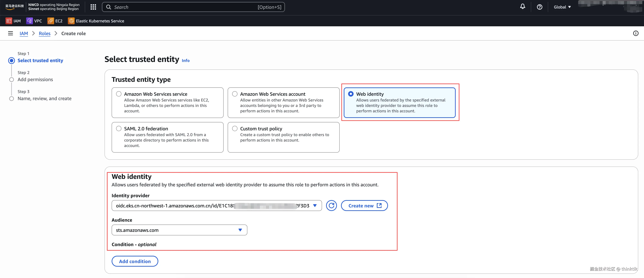Open the services grid menu icon
The image size is (644, 278).
pyautogui.click(x=93, y=7)
